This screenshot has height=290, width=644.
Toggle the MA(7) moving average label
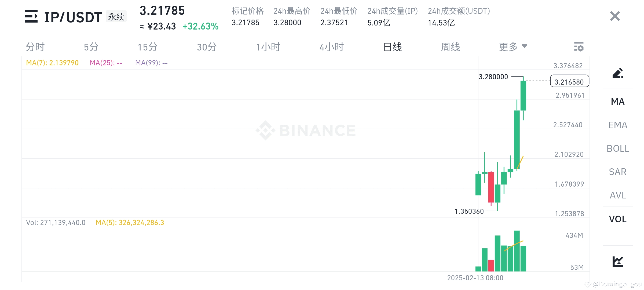[52, 63]
